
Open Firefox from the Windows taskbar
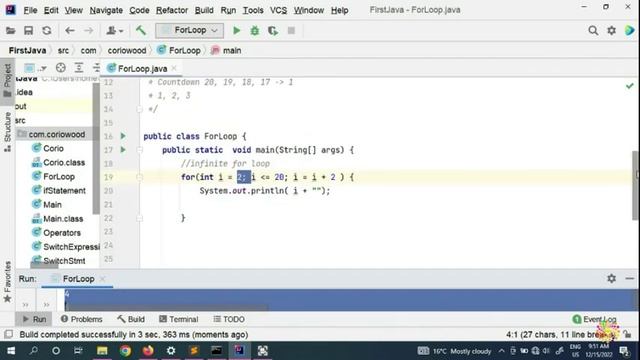point(148,351)
